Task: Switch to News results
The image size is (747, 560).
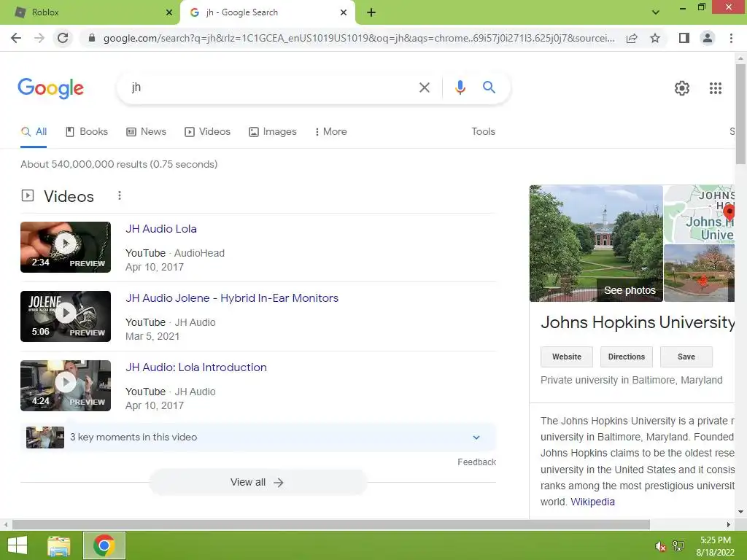Action: (x=146, y=132)
